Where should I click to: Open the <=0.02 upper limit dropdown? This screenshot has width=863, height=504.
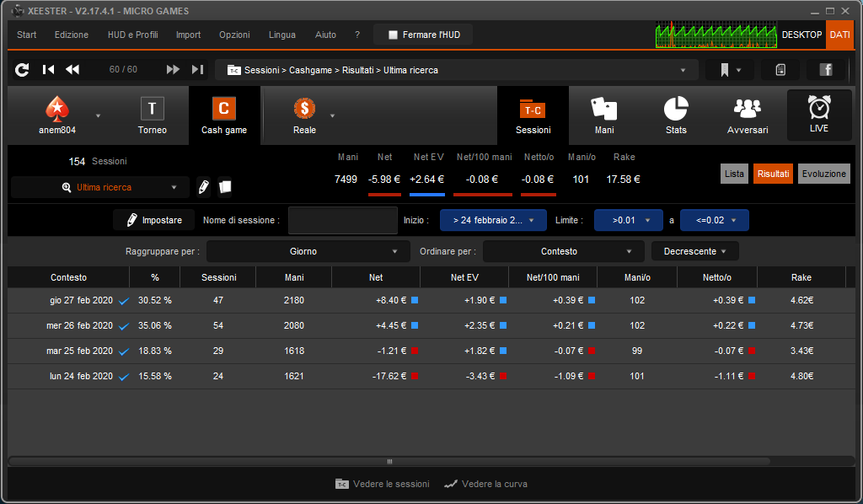715,220
